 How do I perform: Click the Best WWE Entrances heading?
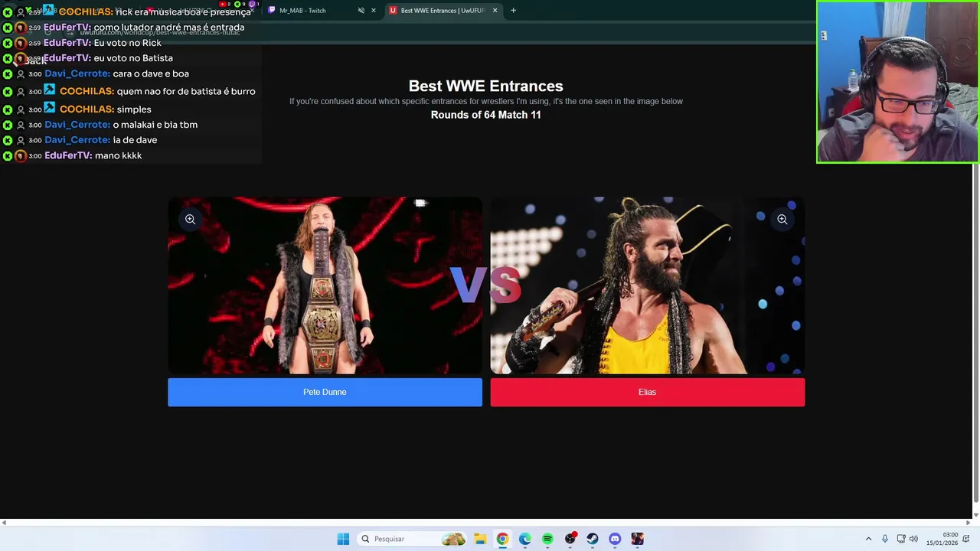(x=485, y=86)
